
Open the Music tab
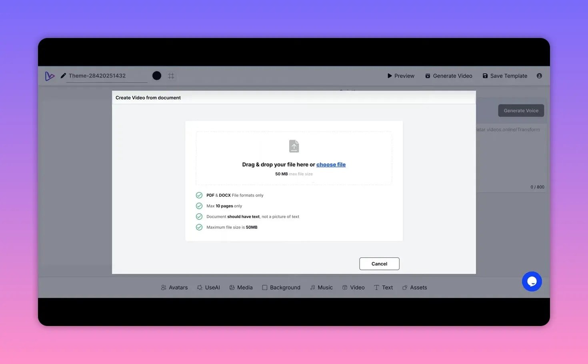click(321, 288)
